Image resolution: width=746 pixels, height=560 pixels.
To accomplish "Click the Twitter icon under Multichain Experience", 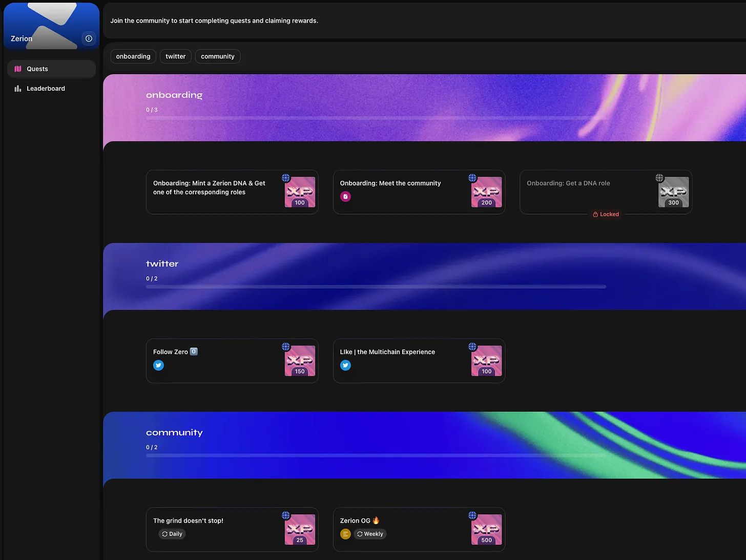I will coord(346,365).
